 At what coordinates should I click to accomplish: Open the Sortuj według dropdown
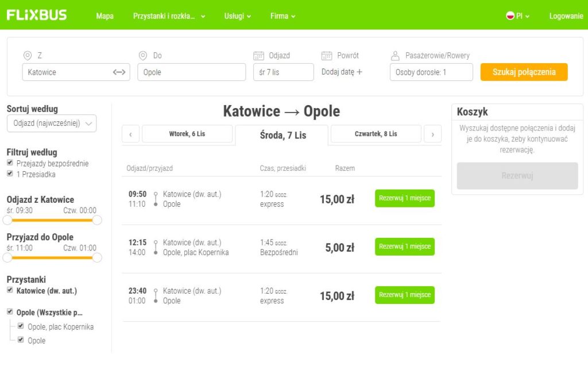click(52, 124)
